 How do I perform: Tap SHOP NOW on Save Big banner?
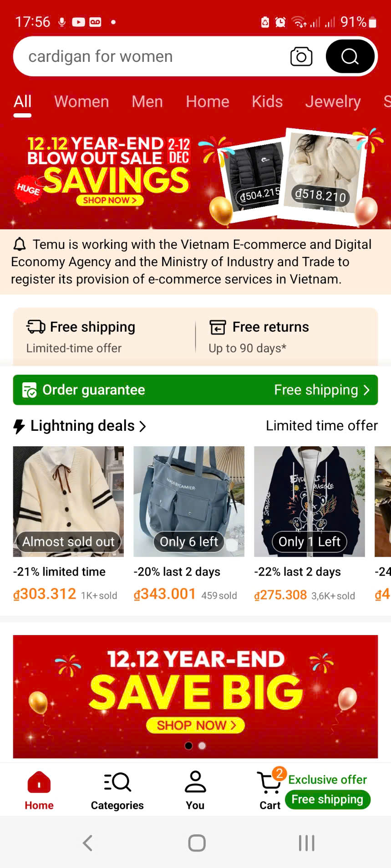195,725
